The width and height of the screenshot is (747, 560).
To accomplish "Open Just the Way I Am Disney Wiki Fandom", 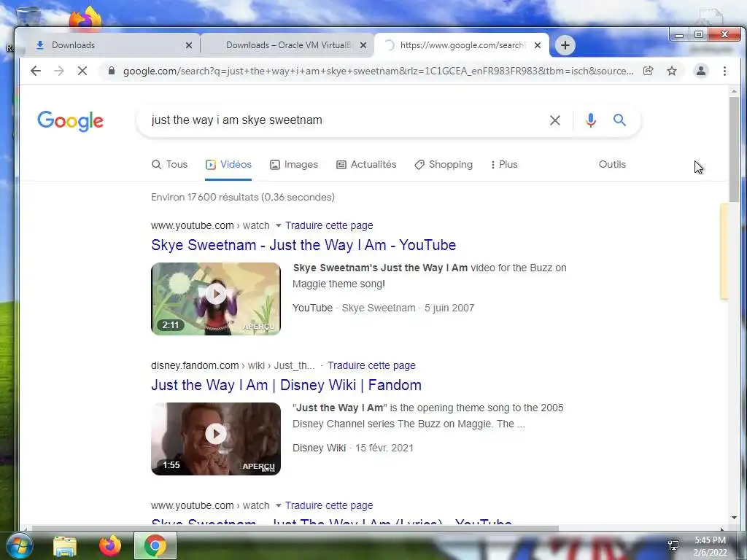I will [286, 385].
